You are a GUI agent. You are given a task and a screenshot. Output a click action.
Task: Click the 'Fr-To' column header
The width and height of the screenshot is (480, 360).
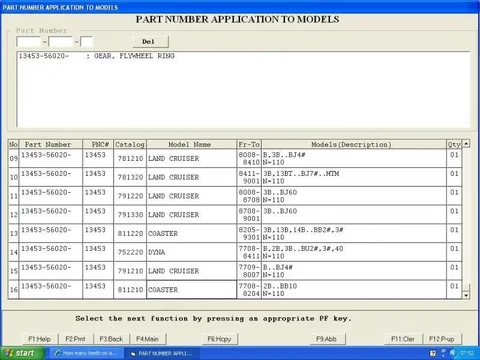point(249,144)
